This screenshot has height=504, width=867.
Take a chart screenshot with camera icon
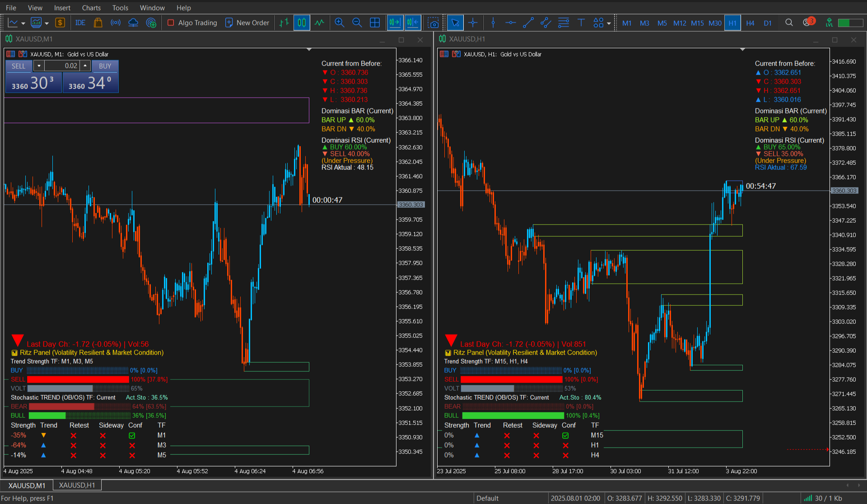tap(433, 23)
